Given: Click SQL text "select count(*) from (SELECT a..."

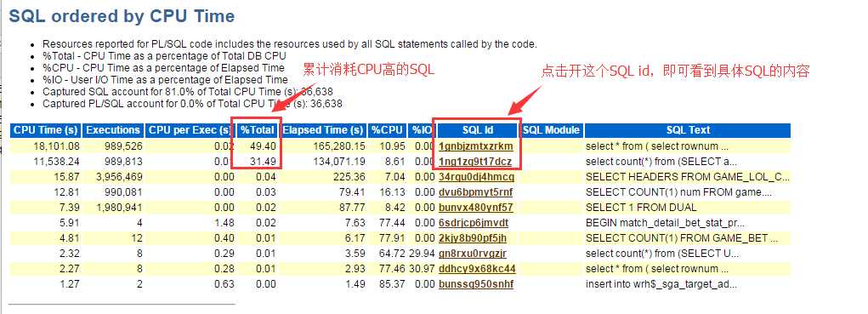Looking at the screenshot, I should [661, 162].
